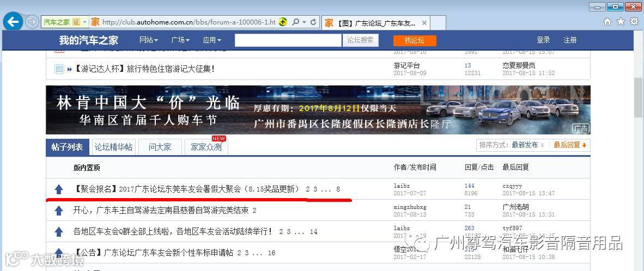Click the forum search text box
This screenshot has width=644, height=271.
288,40
